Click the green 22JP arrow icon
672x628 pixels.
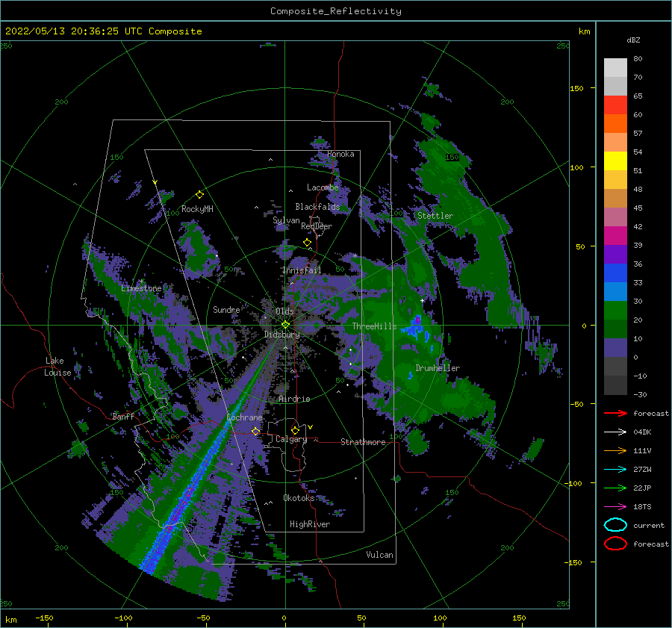[x=615, y=488]
